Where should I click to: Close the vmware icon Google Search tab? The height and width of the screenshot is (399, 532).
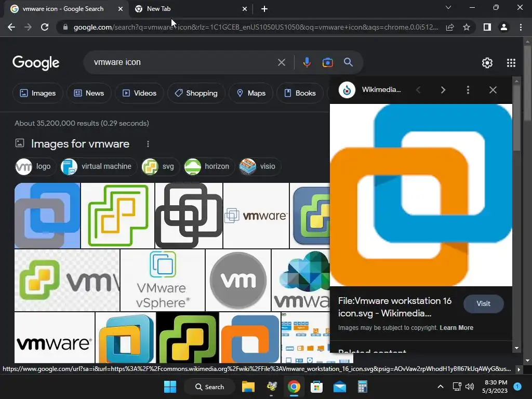121,9
